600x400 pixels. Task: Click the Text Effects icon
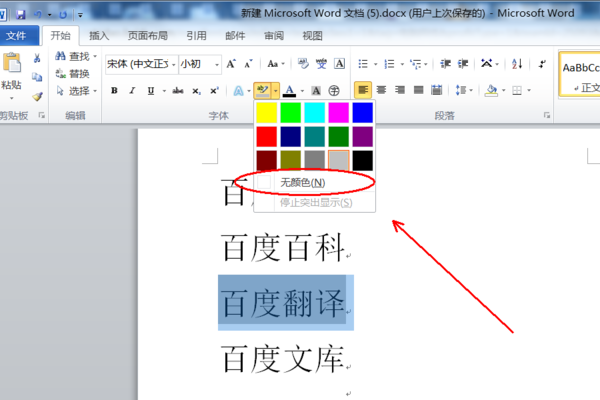tap(238, 91)
